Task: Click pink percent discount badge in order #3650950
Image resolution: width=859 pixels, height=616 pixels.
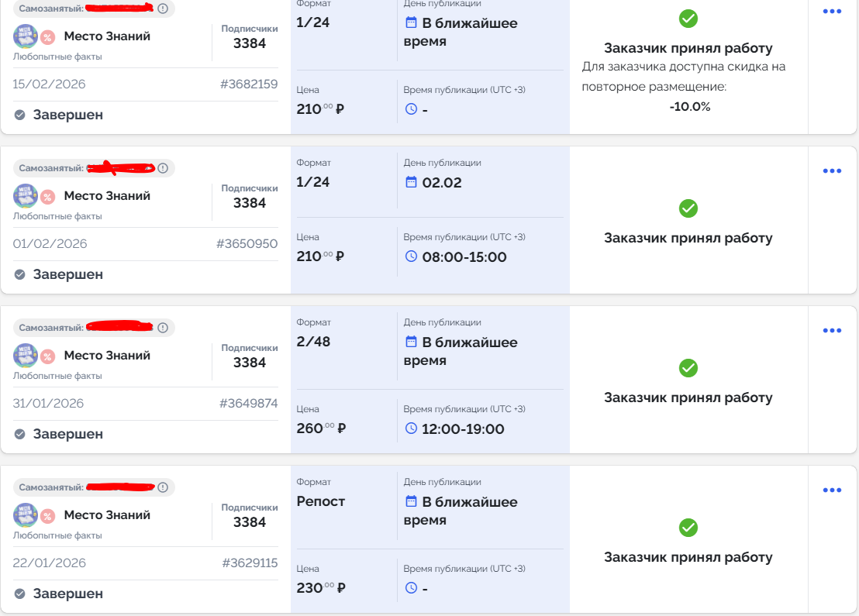Action: 48,196
